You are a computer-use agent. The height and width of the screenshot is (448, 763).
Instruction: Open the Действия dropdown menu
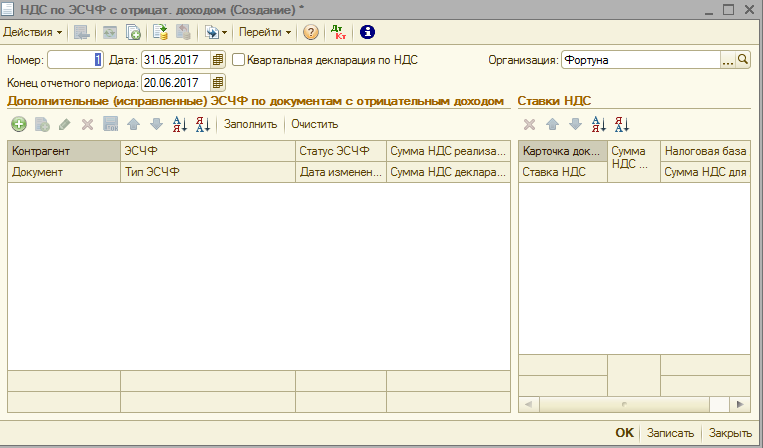(x=32, y=32)
